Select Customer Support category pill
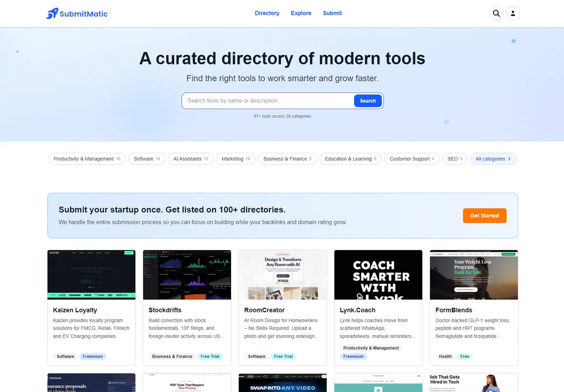This screenshot has width=564, height=392. [411, 159]
